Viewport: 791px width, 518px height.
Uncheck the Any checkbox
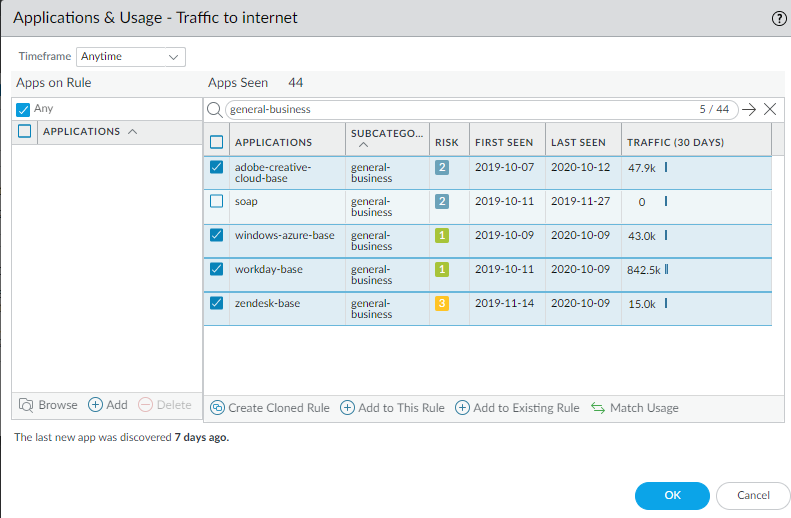[x=24, y=109]
